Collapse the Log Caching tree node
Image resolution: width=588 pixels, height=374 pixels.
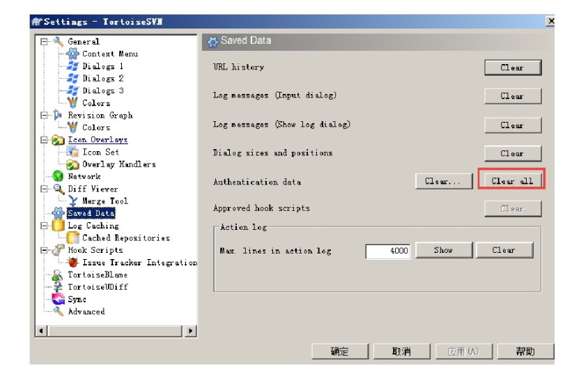point(44,226)
